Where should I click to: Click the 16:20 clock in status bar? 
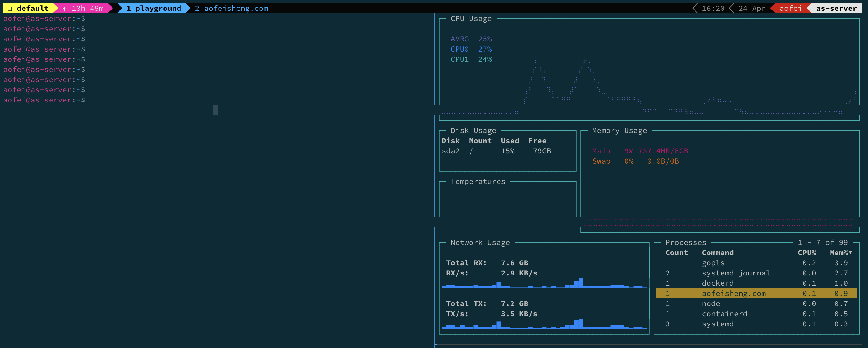[x=713, y=9]
